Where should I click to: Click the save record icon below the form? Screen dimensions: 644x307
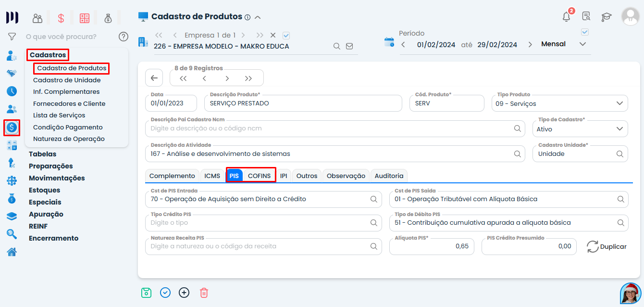pyautogui.click(x=146, y=293)
